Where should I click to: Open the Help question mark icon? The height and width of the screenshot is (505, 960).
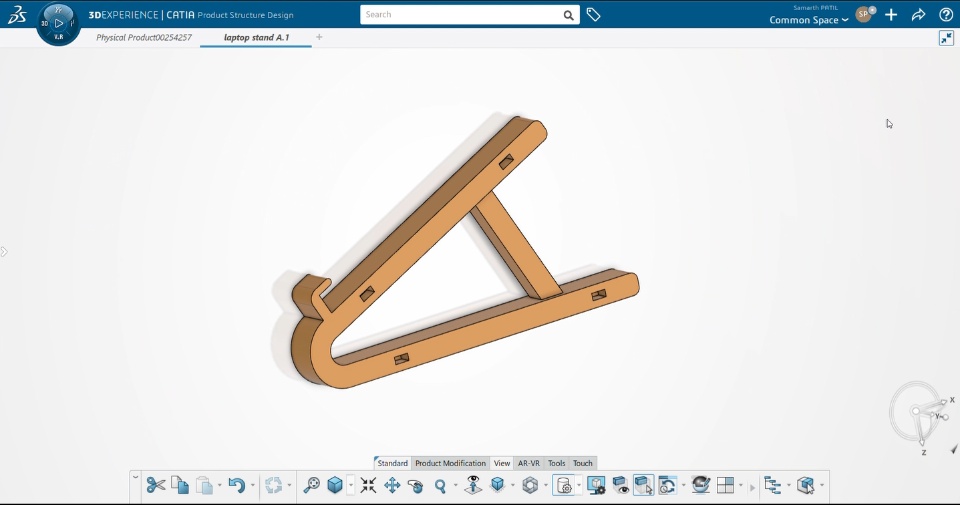point(946,15)
